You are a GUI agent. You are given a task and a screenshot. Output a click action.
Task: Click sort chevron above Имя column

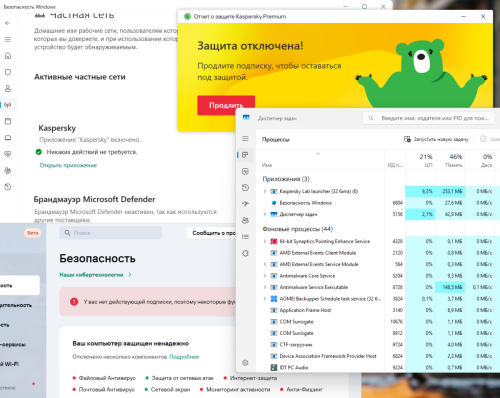pyautogui.click(x=318, y=154)
